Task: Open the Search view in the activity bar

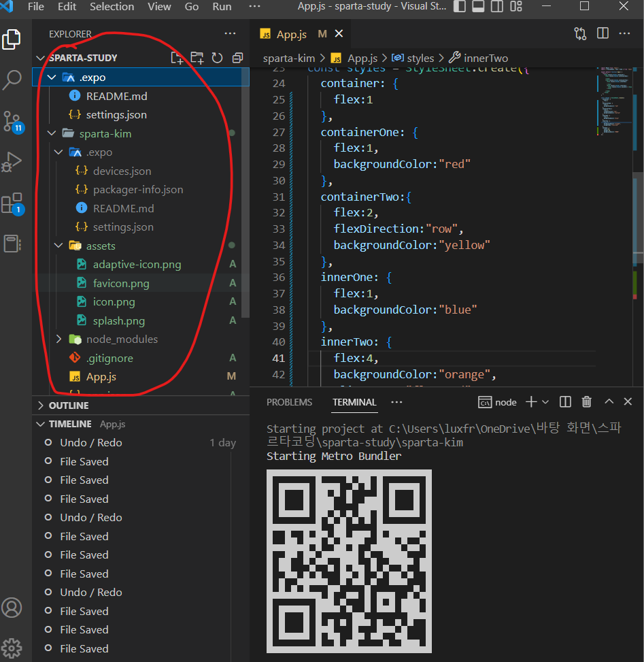Action: click(12, 80)
